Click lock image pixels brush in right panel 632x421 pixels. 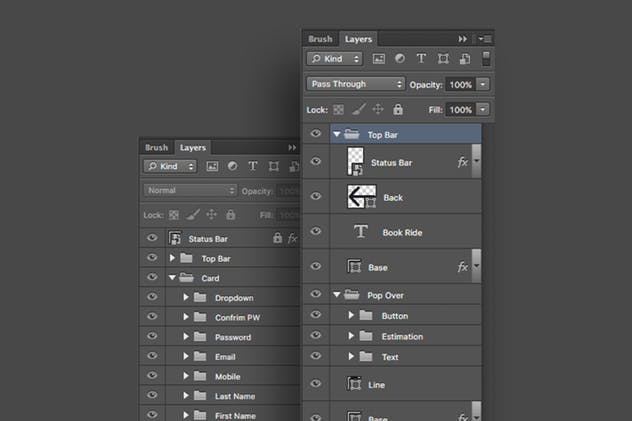pos(357,109)
